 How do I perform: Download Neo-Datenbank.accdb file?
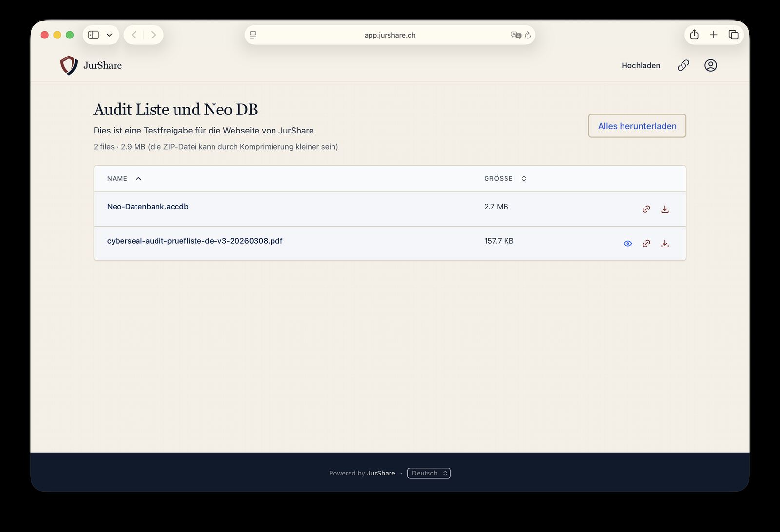pos(665,209)
